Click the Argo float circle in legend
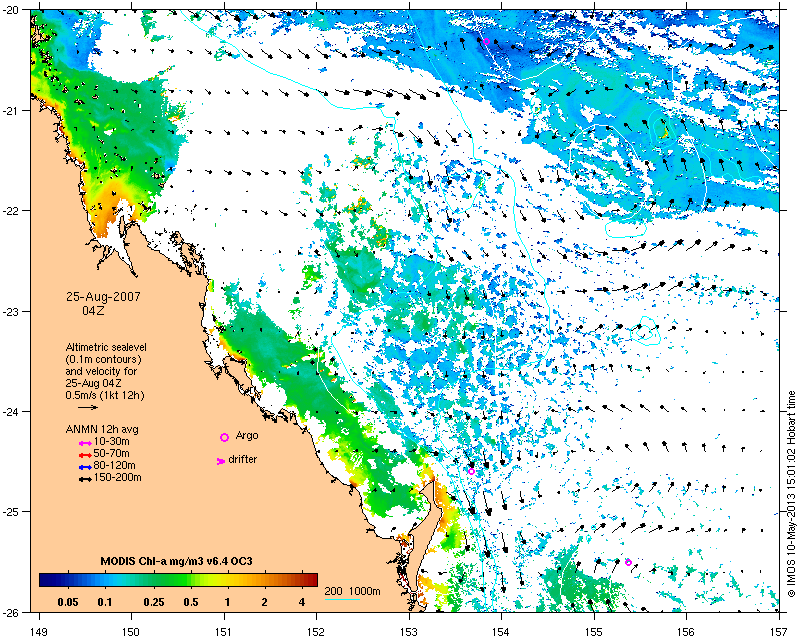Image resolution: width=800 pixels, height=640 pixels. tap(224, 437)
